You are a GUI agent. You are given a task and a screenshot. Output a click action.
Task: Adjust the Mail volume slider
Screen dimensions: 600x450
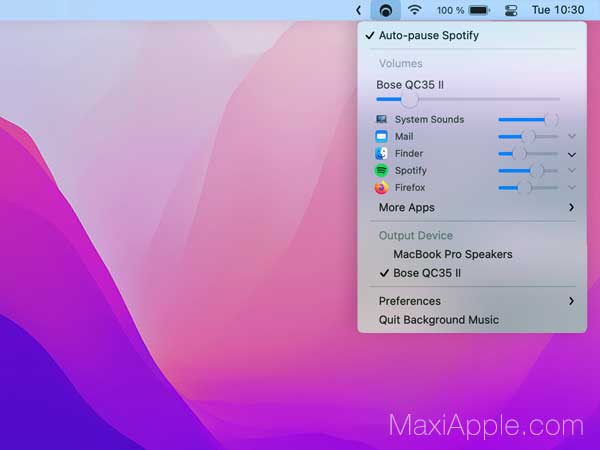[x=528, y=136]
